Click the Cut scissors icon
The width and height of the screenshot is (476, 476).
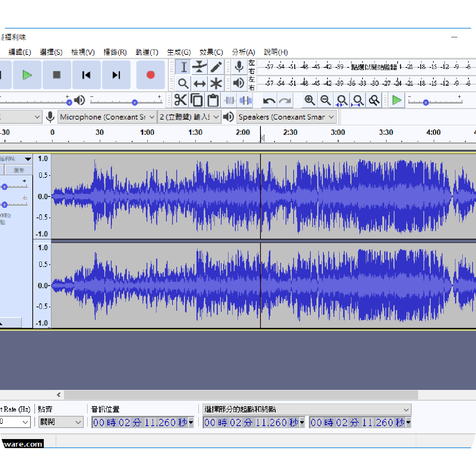tap(180, 100)
